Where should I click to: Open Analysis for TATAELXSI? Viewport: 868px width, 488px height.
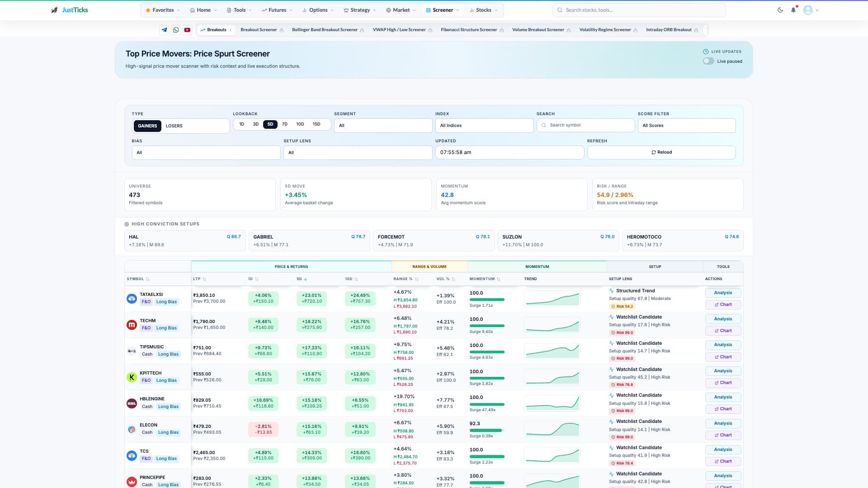(x=723, y=293)
